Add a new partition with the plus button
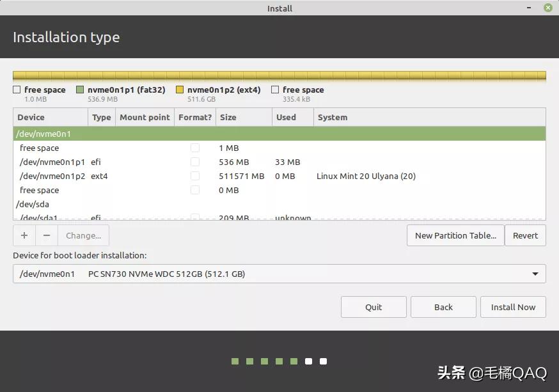This screenshot has width=559, height=392. (24, 235)
